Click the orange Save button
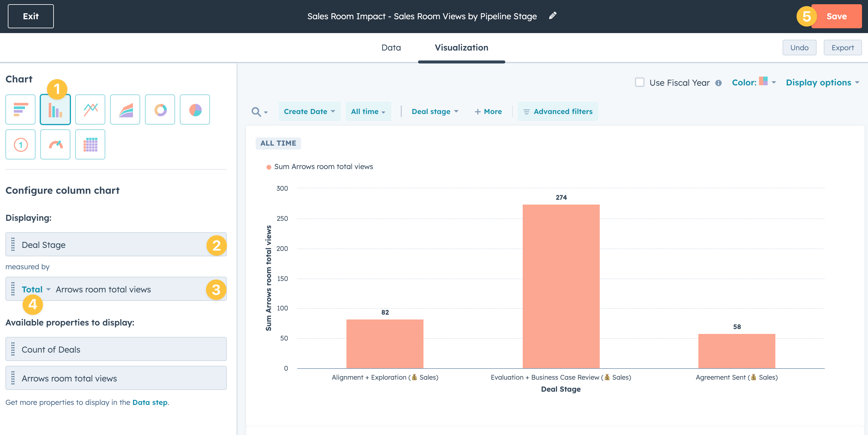Screen dimensions: 868x435 pyautogui.click(x=836, y=16)
